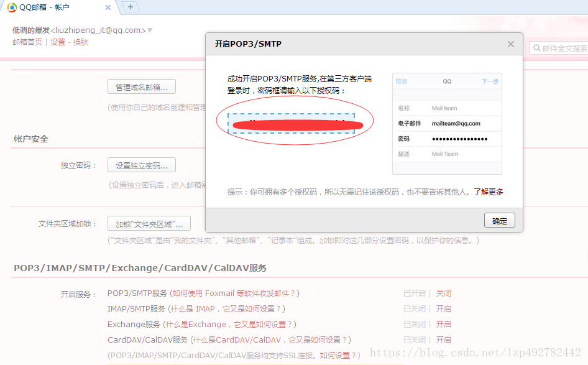Viewport: 588px width, 365px height.
Task: Open the 换肤 skin link
Action: (x=81, y=42)
